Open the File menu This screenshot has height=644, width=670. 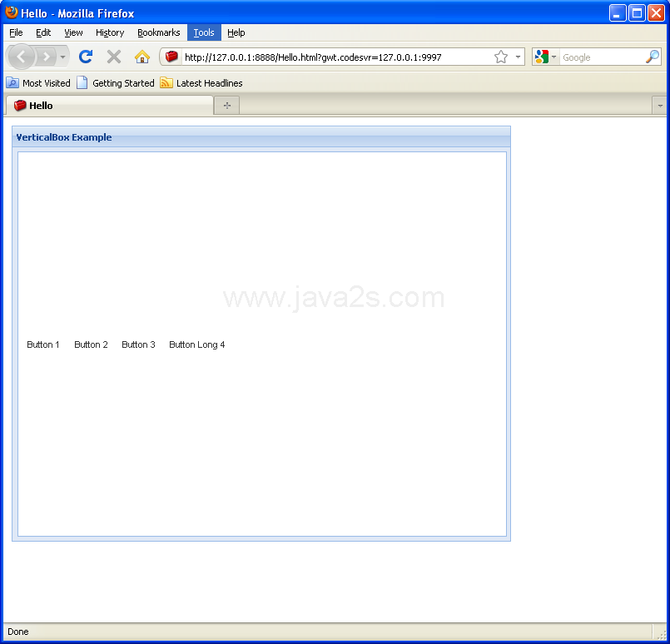coord(16,32)
